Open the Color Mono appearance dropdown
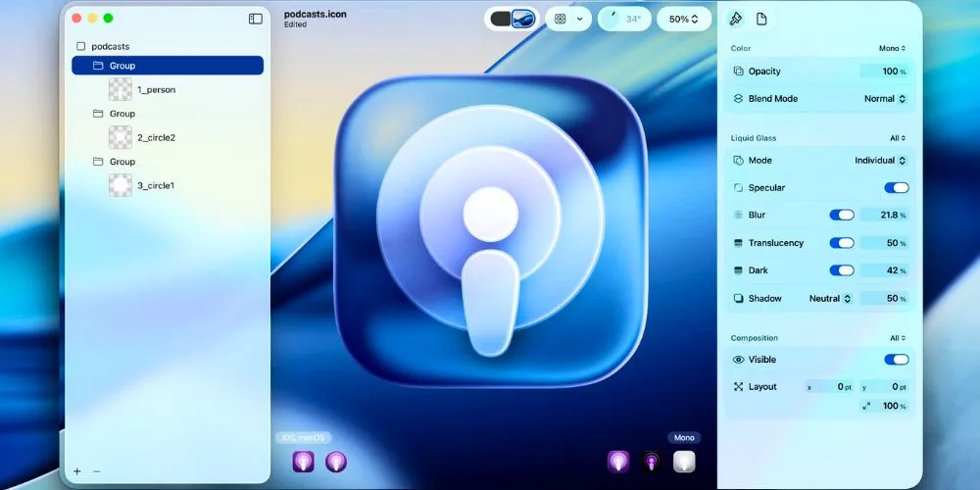Viewport: 980px width, 490px height. [893, 48]
